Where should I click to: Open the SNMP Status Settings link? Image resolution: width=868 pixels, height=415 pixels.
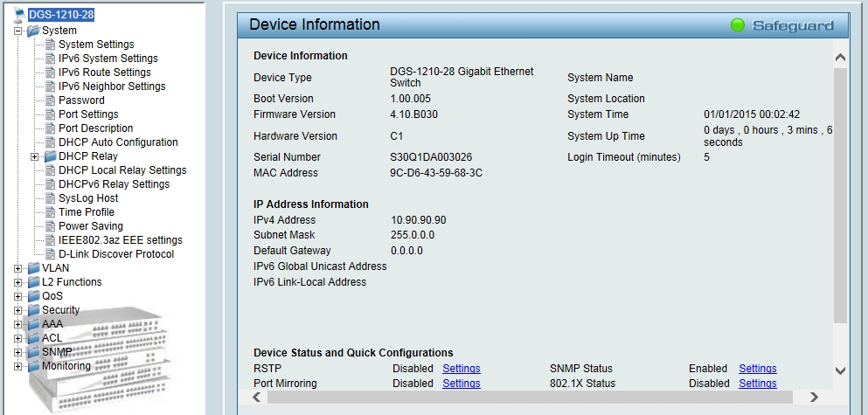point(757,369)
